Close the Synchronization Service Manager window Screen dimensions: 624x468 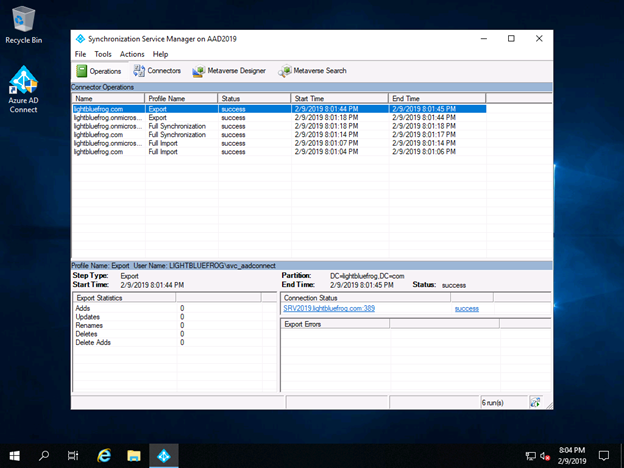[539, 39]
